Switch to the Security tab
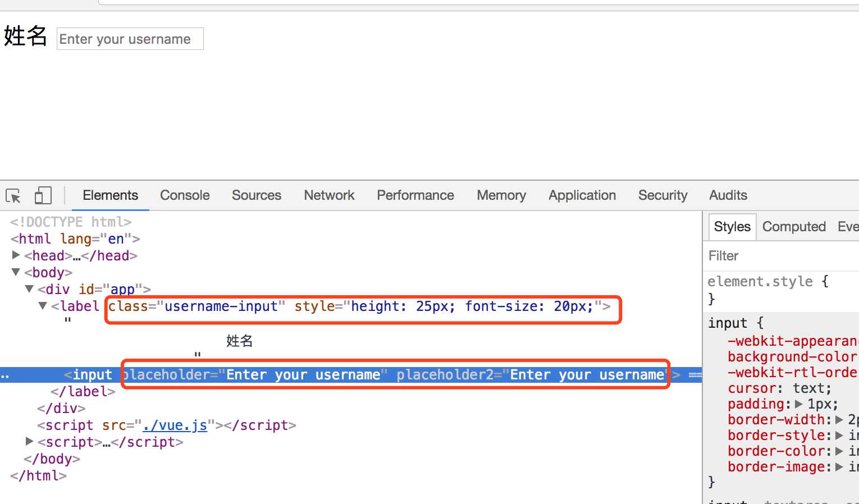This screenshot has width=859, height=504. tap(662, 195)
